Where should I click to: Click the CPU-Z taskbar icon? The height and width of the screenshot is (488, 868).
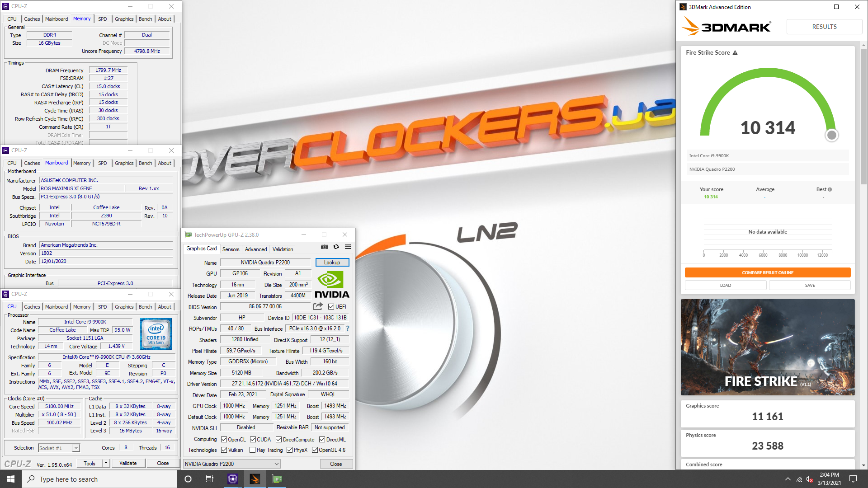click(232, 479)
